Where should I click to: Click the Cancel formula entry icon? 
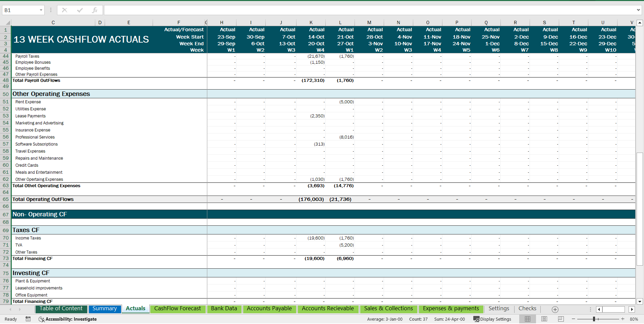pyautogui.click(x=64, y=10)
